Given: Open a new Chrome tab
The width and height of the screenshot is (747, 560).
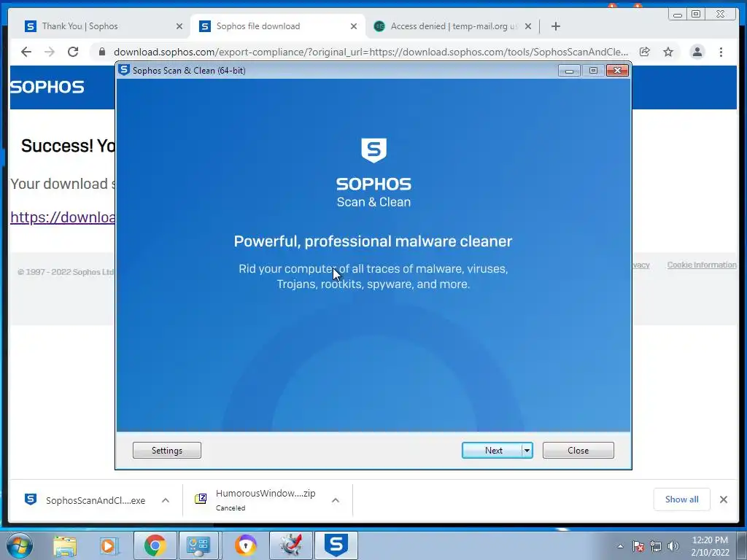Looking at the screenshot, I should click(555, 26).
